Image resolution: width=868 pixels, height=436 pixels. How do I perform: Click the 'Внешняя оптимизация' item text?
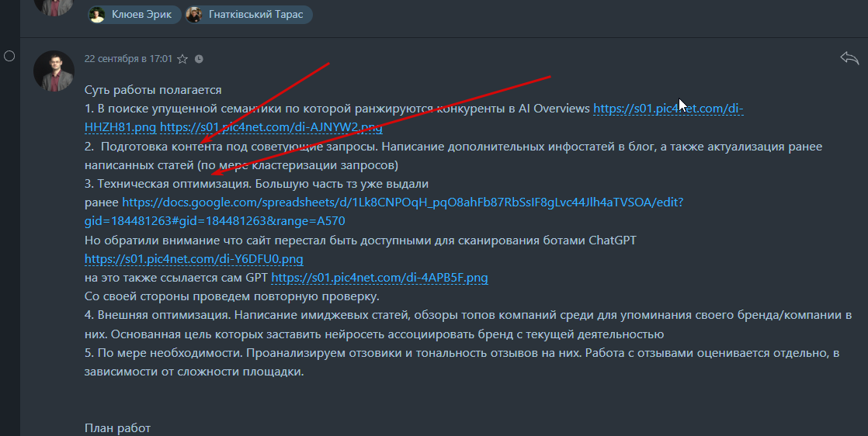pos(164,316)
